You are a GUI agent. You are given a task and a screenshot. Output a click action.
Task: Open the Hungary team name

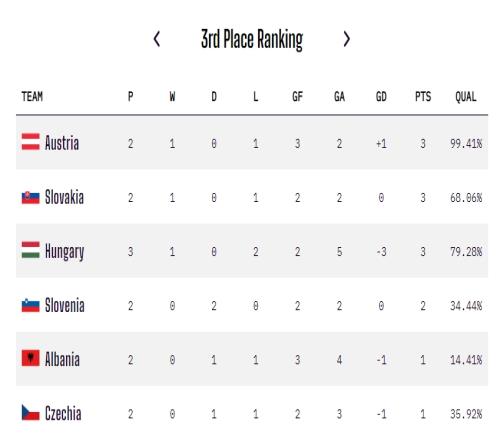64,252
